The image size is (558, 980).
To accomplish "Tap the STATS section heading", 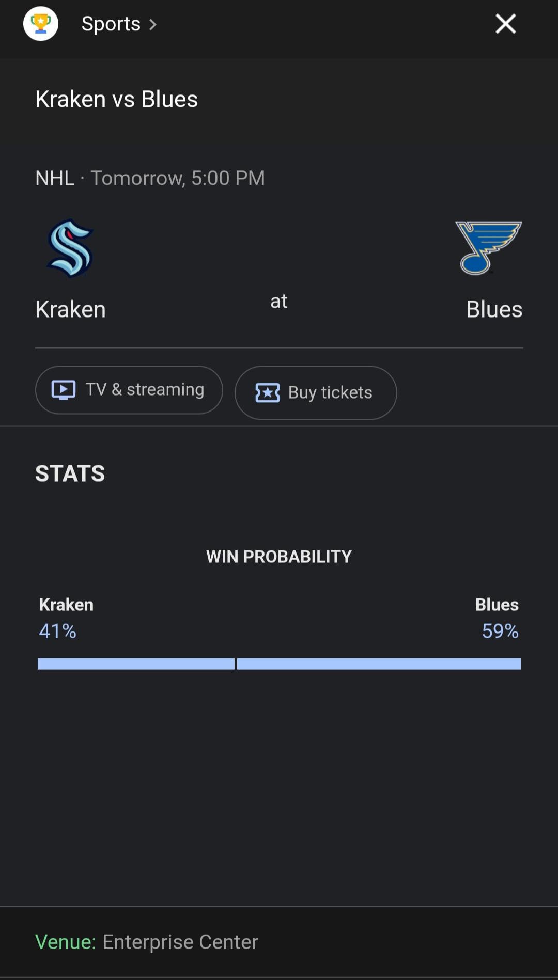I will 70,473.
